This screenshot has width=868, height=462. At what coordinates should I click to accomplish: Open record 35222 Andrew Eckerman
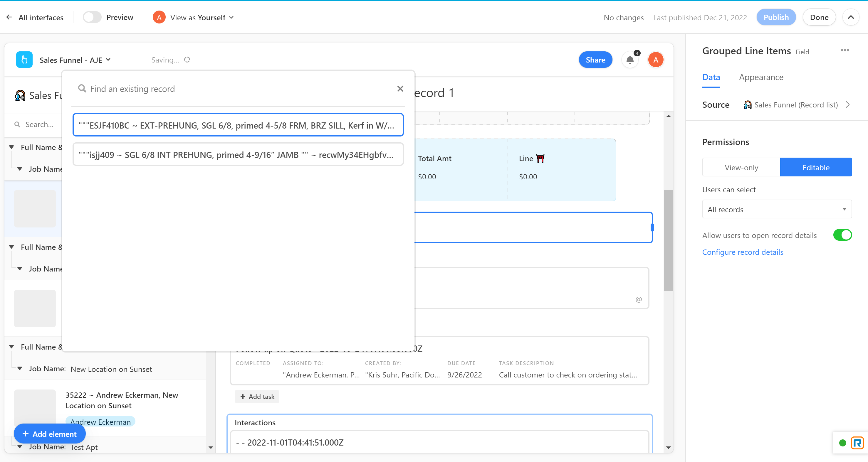coord(122,400)
